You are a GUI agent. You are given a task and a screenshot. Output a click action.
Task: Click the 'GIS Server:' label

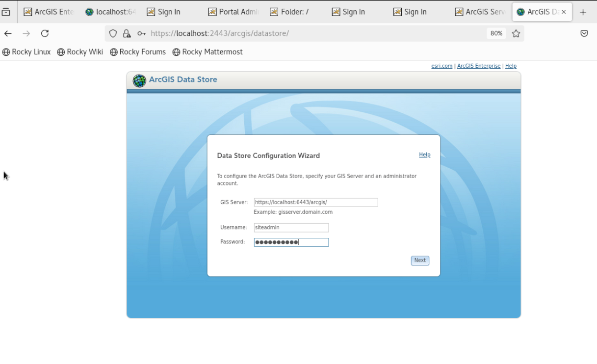234,202
